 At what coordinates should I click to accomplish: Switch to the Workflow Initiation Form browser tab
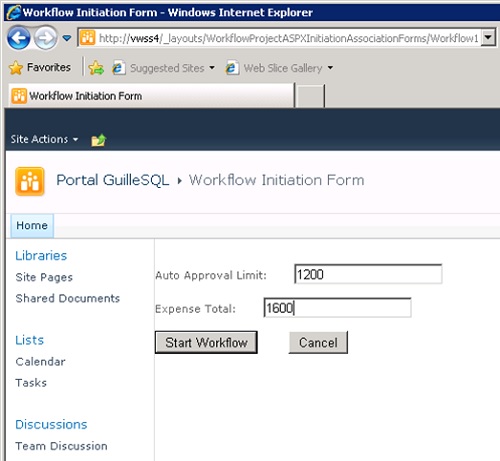(x=152, y=96)
